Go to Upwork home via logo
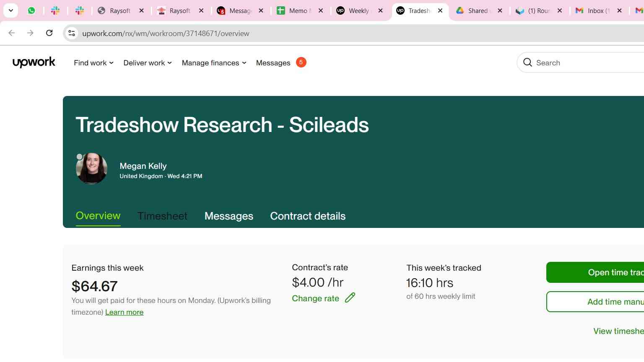This screenshot has width=644, height=362. click(34, 62)
